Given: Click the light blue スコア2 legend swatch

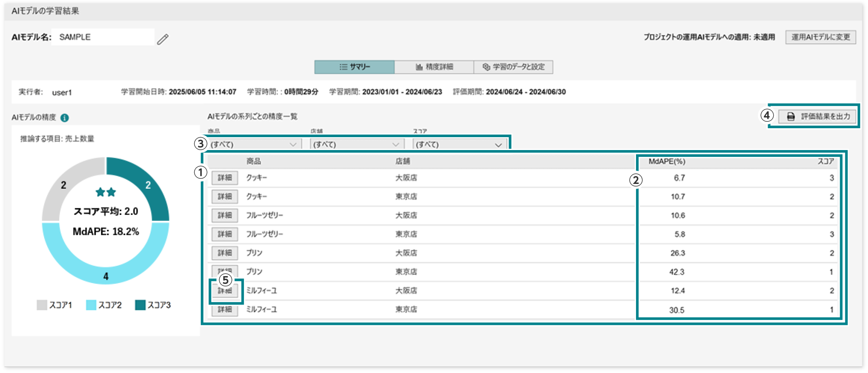Looking at the screenshot, I should click(x=91, y=305).
